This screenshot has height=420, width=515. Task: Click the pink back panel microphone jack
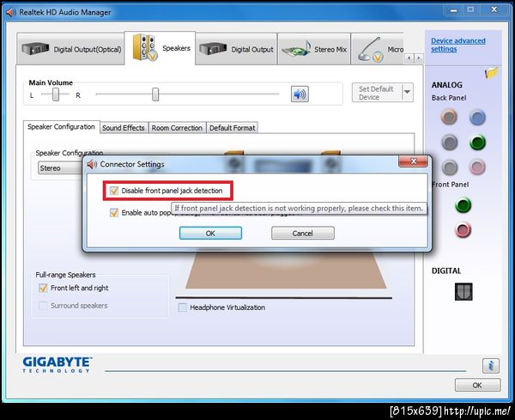pos(477,167)
